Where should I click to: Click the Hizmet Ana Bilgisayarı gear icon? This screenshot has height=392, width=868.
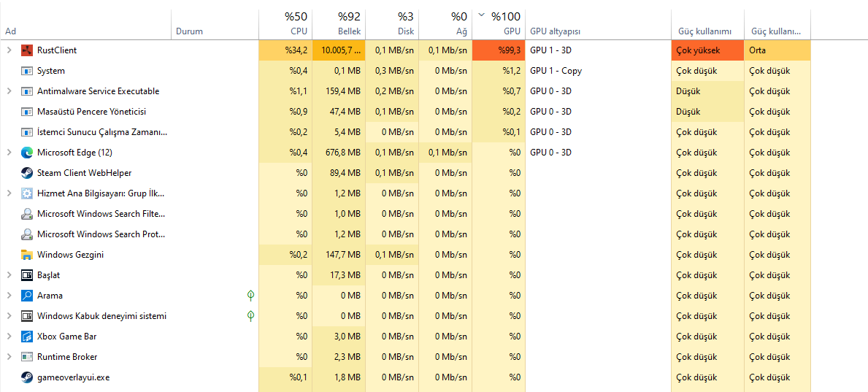[x=26, y=193]
